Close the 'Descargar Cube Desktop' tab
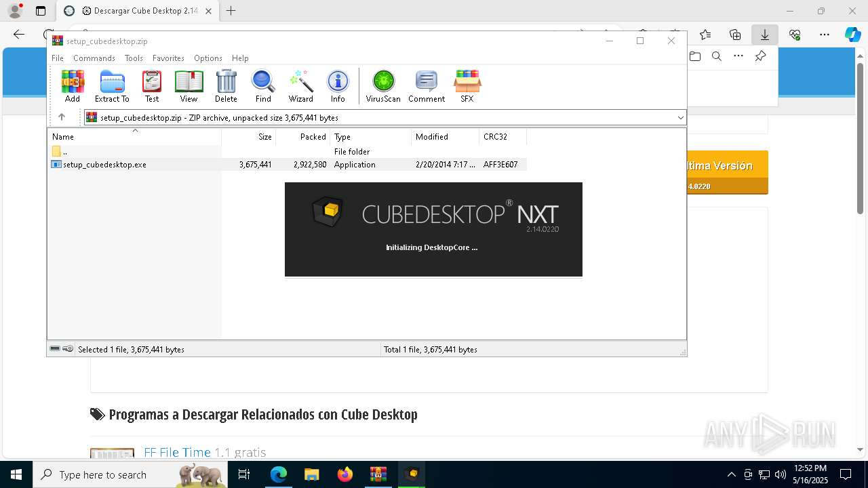The height and width of the screenshot is (488, 868). (208, 11)
